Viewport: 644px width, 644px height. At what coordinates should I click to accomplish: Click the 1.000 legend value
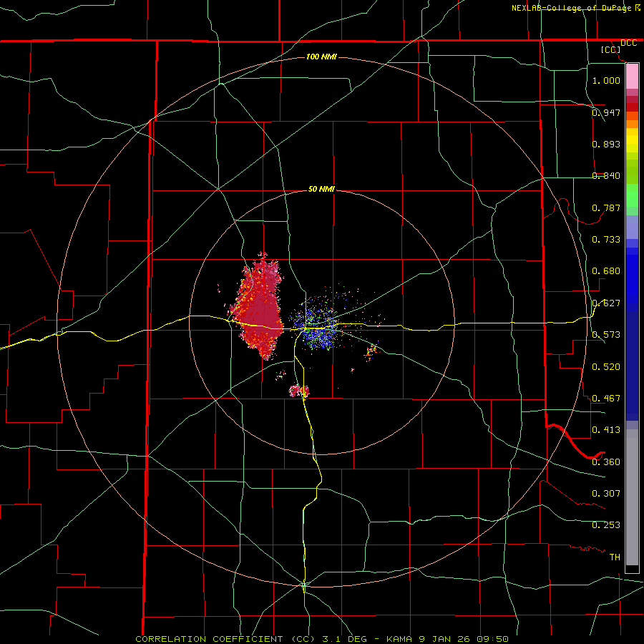(606, 80)
